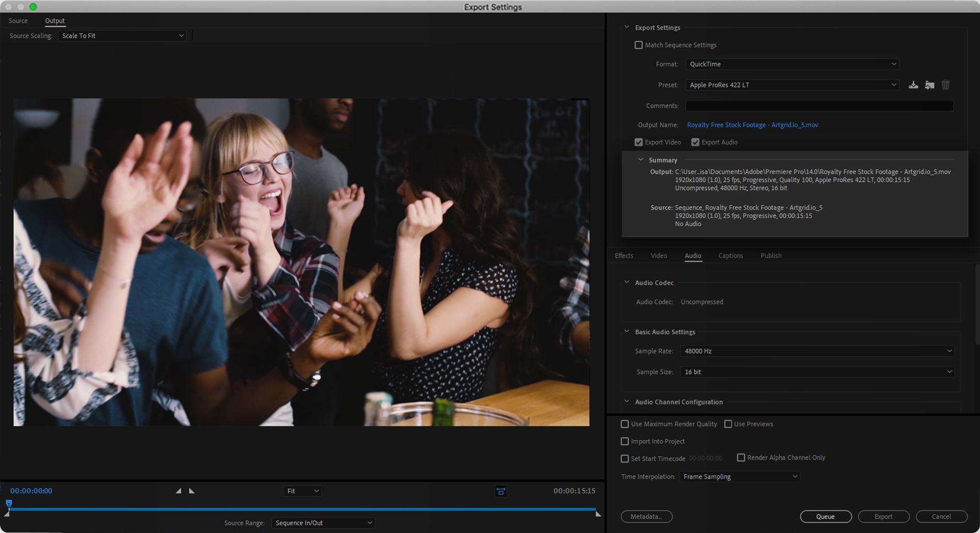Click the Delete Preset trash icon
The width and height of the screenshot is (980, 533).
(945, 85)
